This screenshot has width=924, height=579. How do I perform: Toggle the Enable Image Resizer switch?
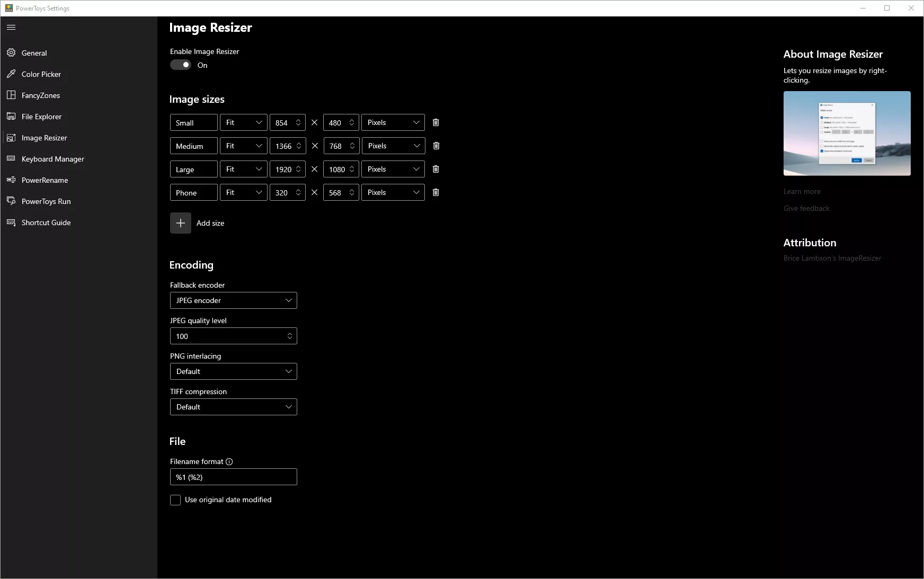coord(181,65)
